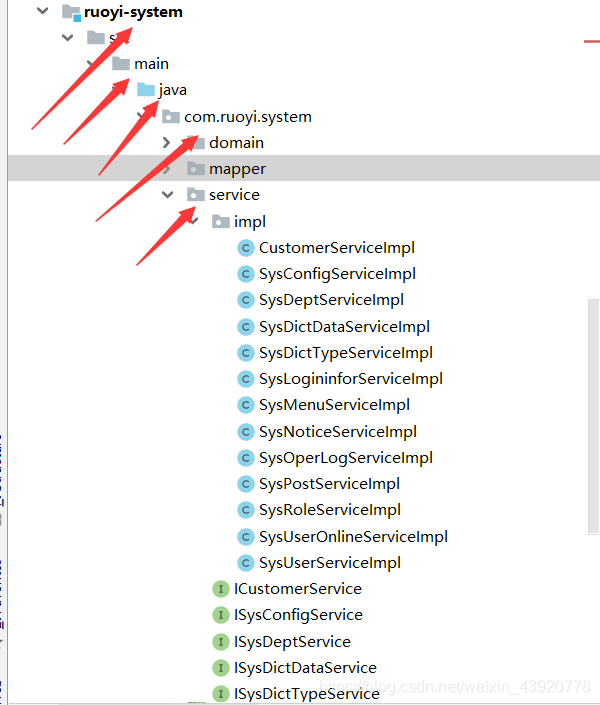600x705 pixels.
Task: Open the SysLogininforServiceImpl class file
Action: [x=351, y=379]
